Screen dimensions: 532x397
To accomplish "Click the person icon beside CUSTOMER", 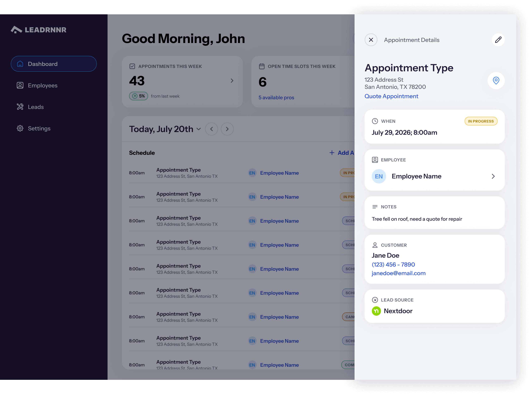I will [x=375, y=245].
